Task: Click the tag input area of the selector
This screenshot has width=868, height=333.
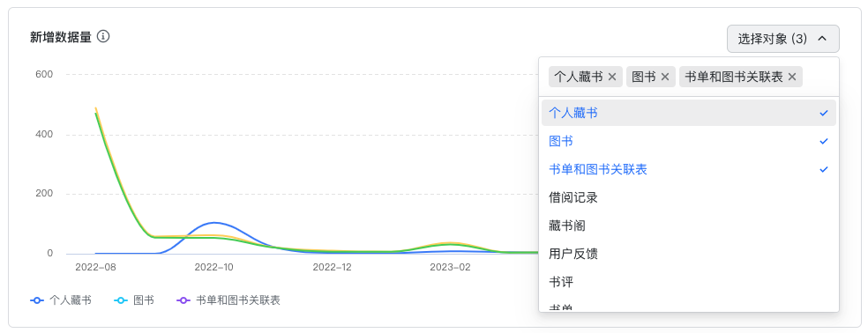Action: coord(689,77)
